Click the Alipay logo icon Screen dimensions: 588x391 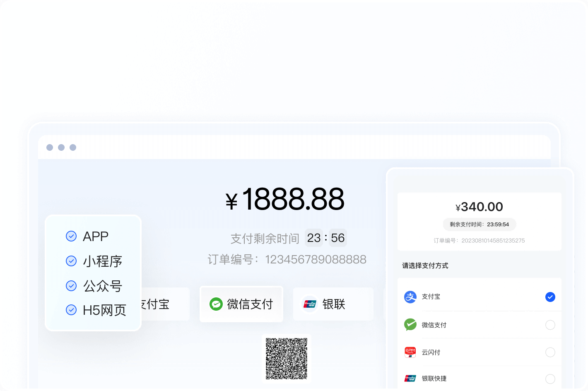coord(410,297)
